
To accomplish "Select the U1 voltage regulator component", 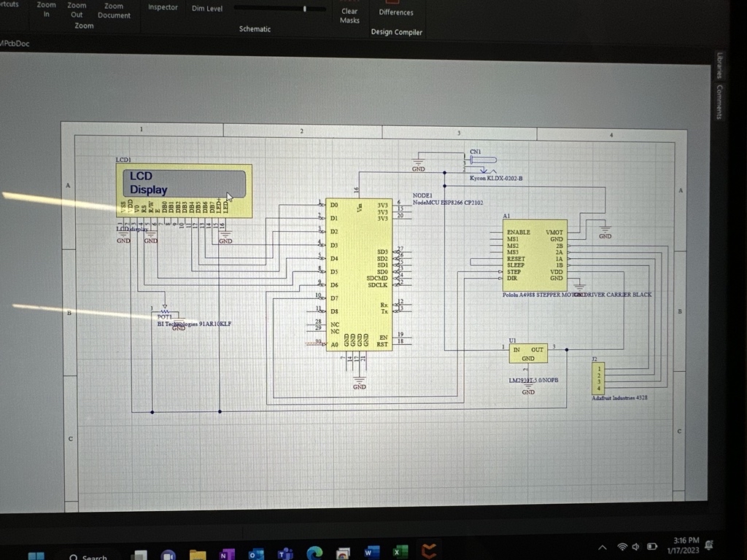I will [528, 354].
